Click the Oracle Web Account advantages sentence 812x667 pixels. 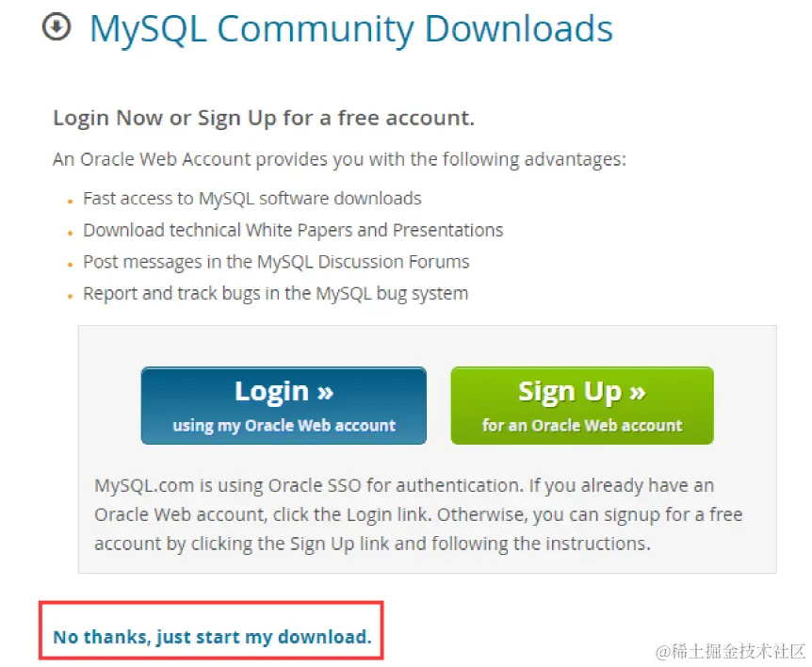click(x=339, y=159)
